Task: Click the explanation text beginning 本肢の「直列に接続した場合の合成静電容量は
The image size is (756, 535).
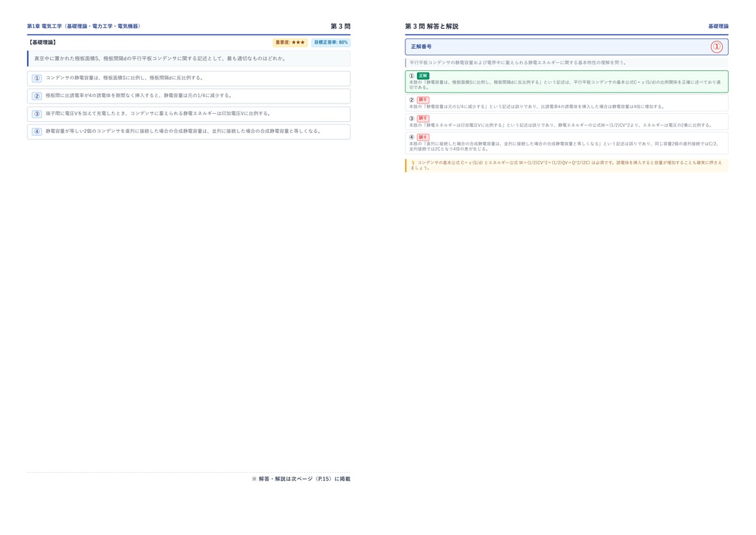Action: (x=564, y=146)
